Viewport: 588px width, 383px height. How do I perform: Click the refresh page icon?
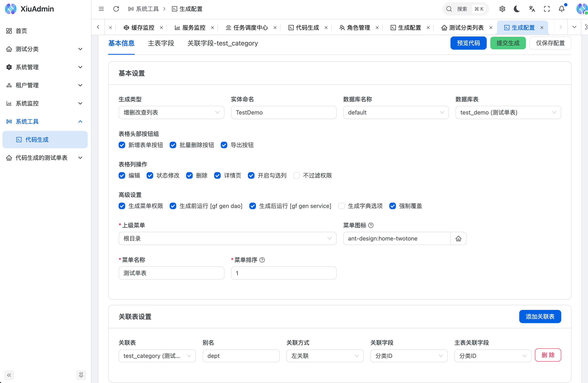(116, 9)
